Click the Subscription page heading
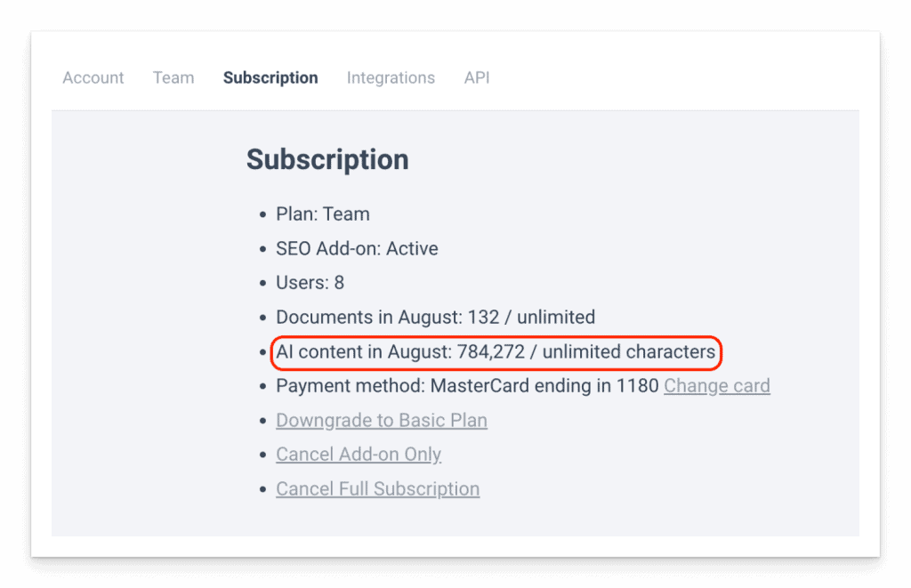Screen dimensions: 911x588 point(327,160)
